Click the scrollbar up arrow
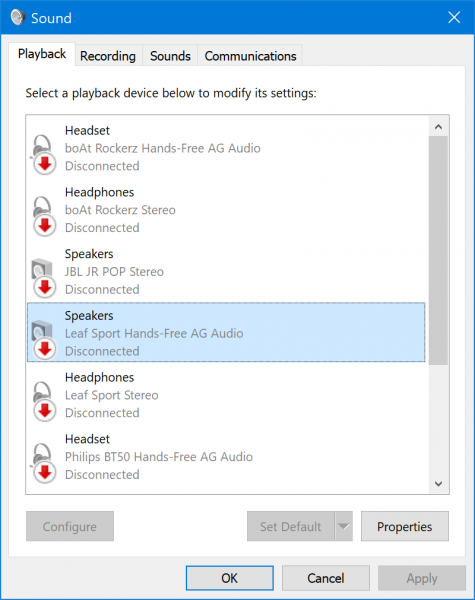The height and width of the screenshot is (600, 475). (x=439, y=127)
